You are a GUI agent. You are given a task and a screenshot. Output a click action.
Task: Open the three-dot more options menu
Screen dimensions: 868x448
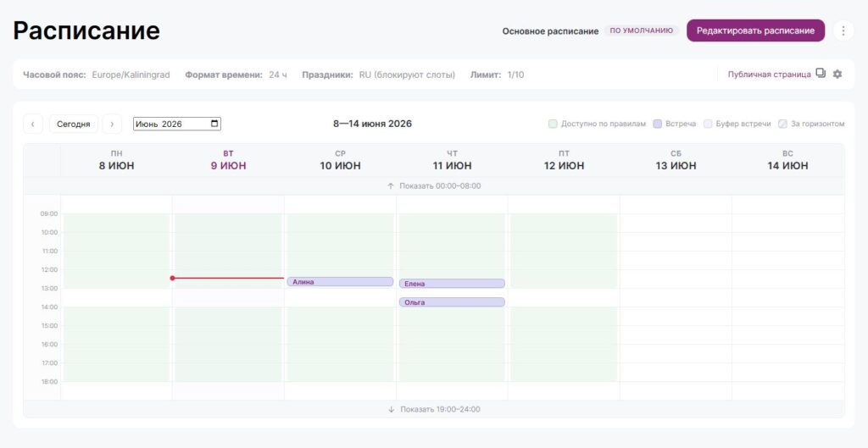[843, 31]
